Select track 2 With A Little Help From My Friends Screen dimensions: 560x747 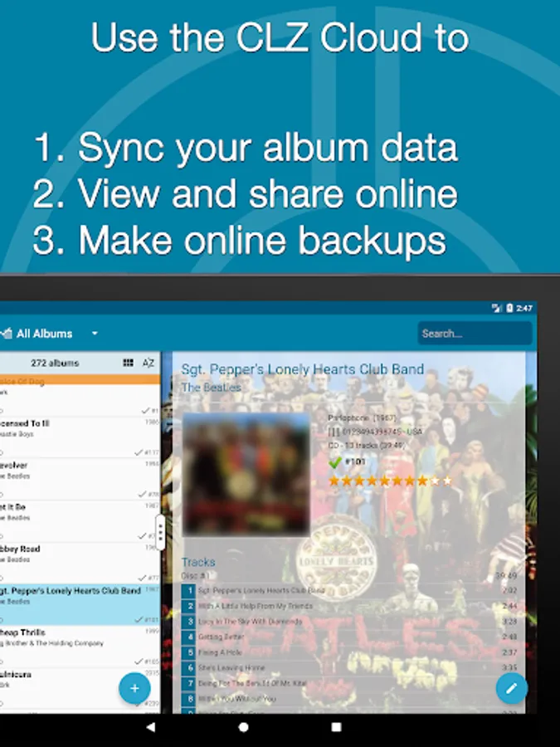tap(349, 606)
